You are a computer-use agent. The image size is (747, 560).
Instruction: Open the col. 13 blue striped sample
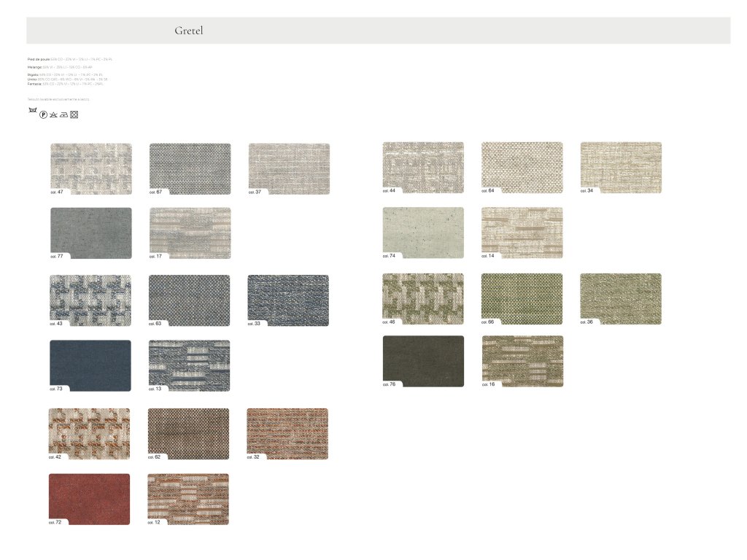tap(189, 365)
